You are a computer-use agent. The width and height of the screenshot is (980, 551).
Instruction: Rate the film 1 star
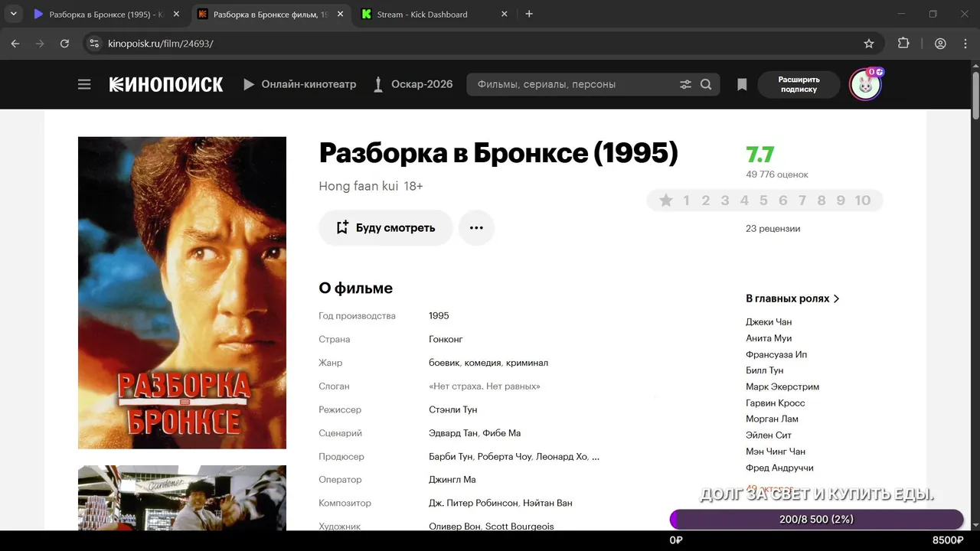pos(686,201)
